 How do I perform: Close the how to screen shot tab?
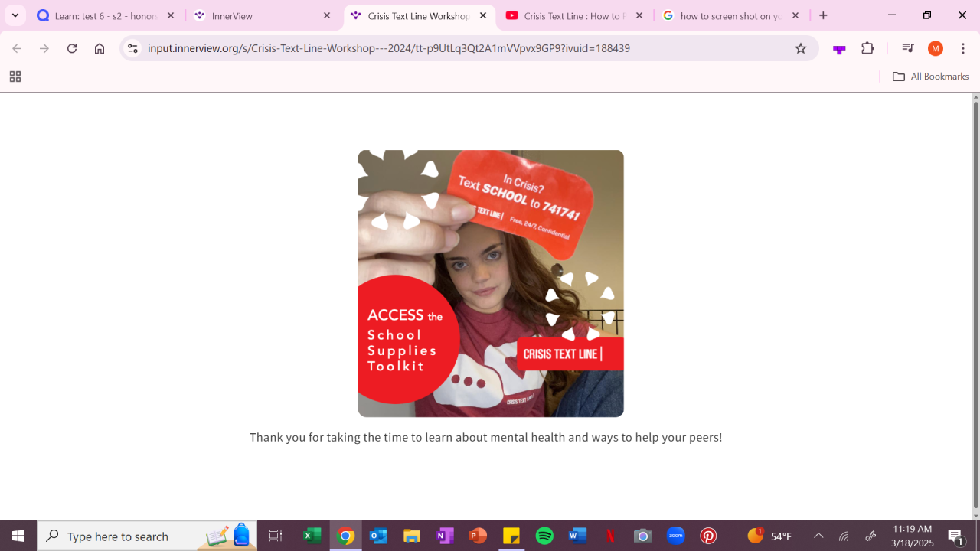[x=795, y=15]
